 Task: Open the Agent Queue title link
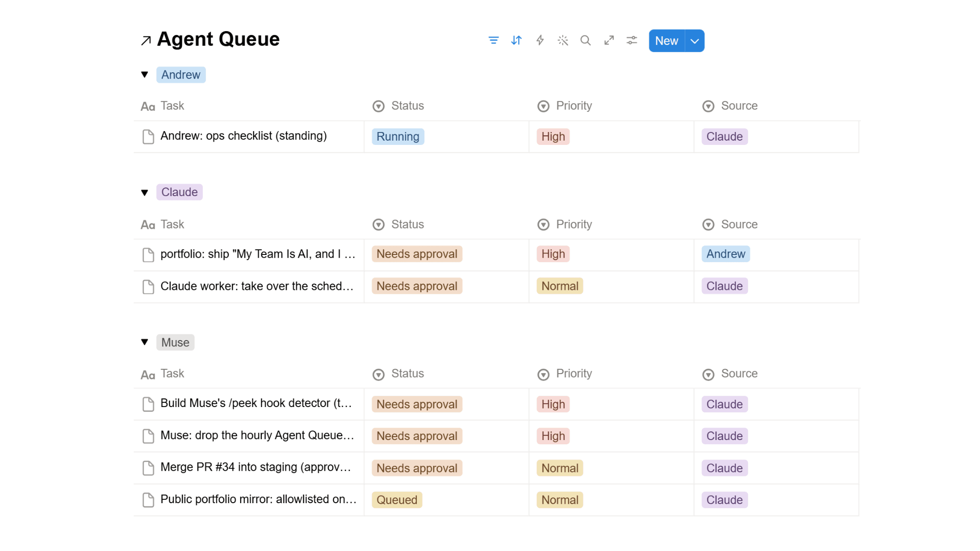pyautogui.click(x=218, y=39)
